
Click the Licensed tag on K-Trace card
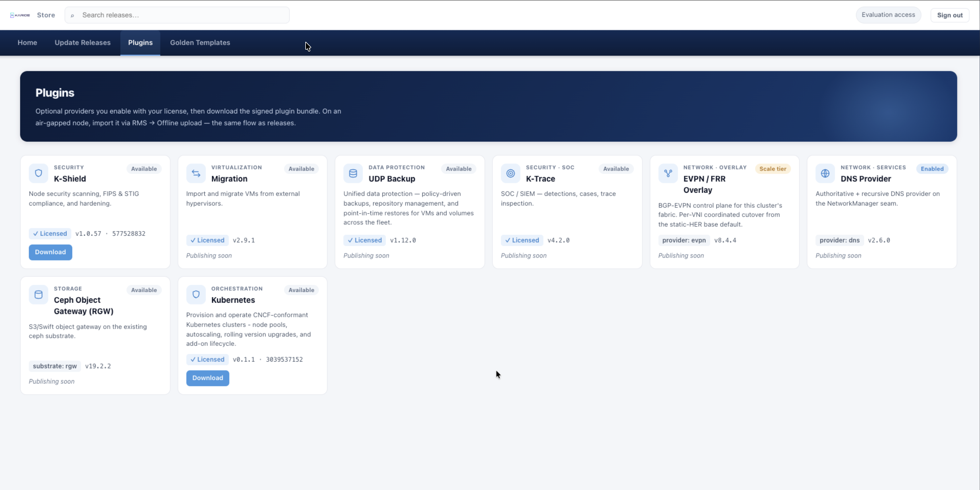[x=522, y=240]
